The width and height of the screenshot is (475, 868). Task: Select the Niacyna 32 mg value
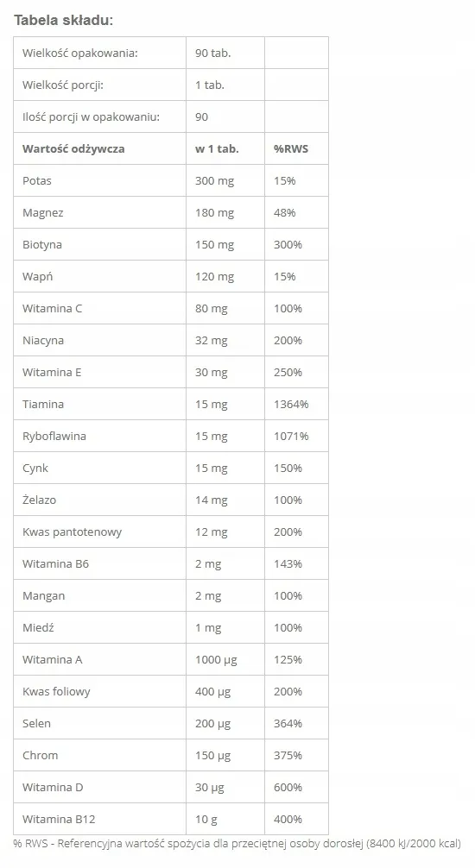212,341
